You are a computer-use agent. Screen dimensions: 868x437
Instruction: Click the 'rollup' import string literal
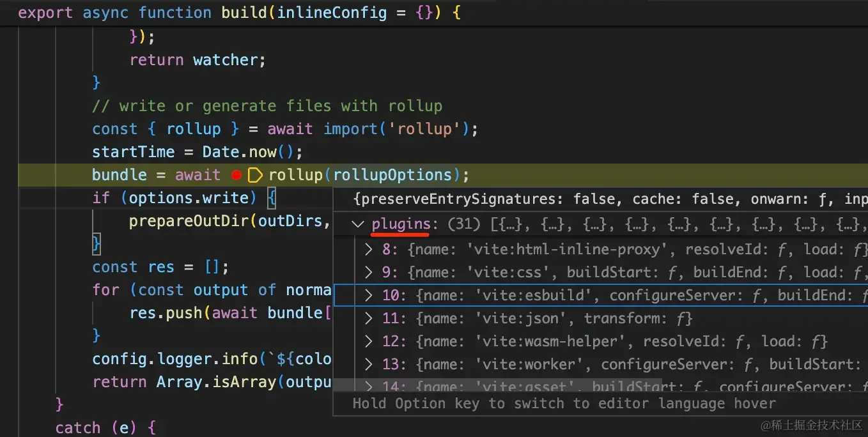424,129
